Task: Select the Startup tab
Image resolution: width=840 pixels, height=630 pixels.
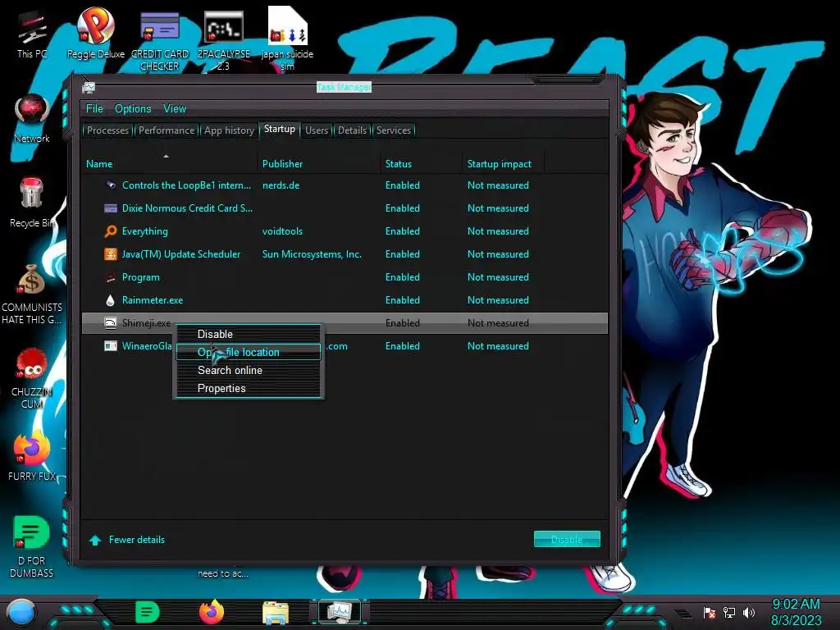Action: [279, 129]
